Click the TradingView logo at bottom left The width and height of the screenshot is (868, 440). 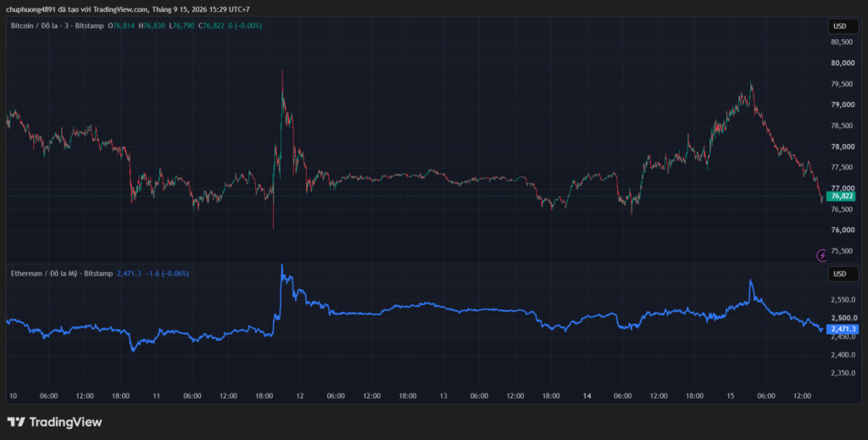[54, 421]
